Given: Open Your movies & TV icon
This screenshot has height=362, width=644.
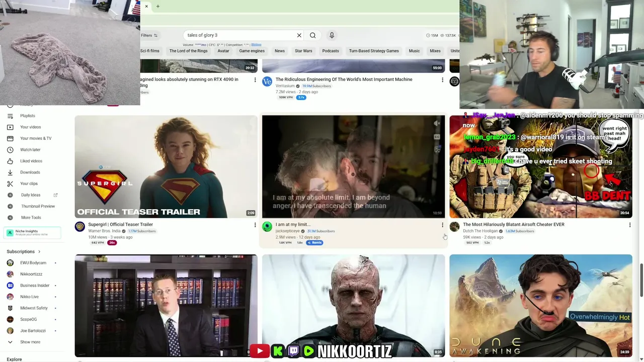Looking at the screenshot, I should [x=10, y=138].
